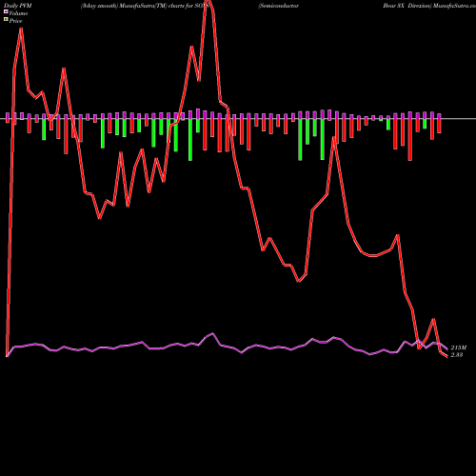Select the 'Volume' legend label

(x=18, y=13)
